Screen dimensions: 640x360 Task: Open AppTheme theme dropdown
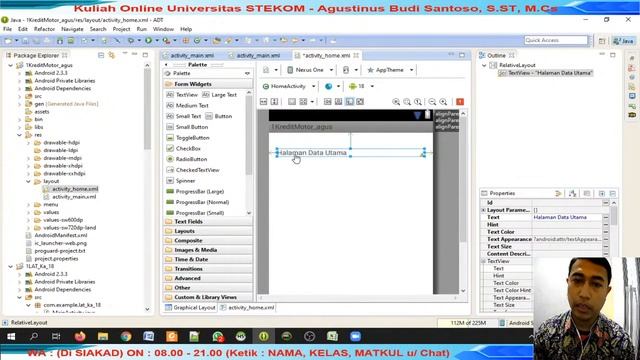coord(390,70)
